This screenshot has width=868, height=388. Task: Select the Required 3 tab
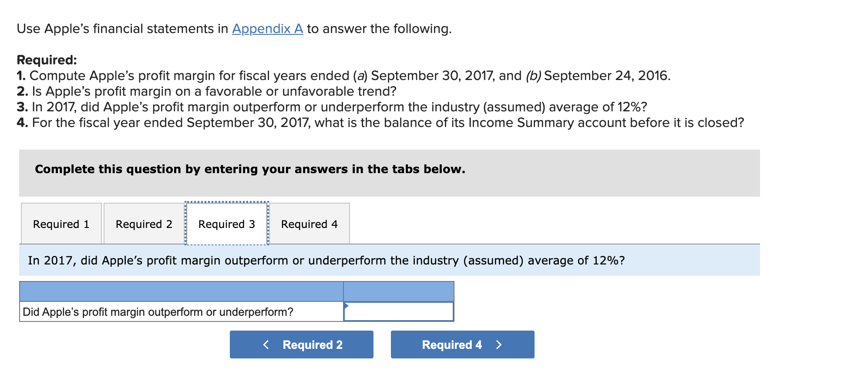(227, 224)
